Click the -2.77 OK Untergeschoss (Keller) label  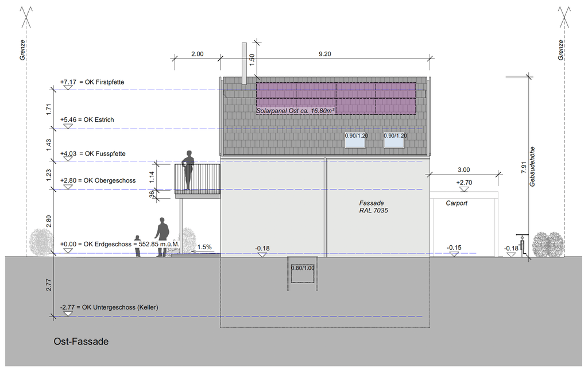point(109,307)
